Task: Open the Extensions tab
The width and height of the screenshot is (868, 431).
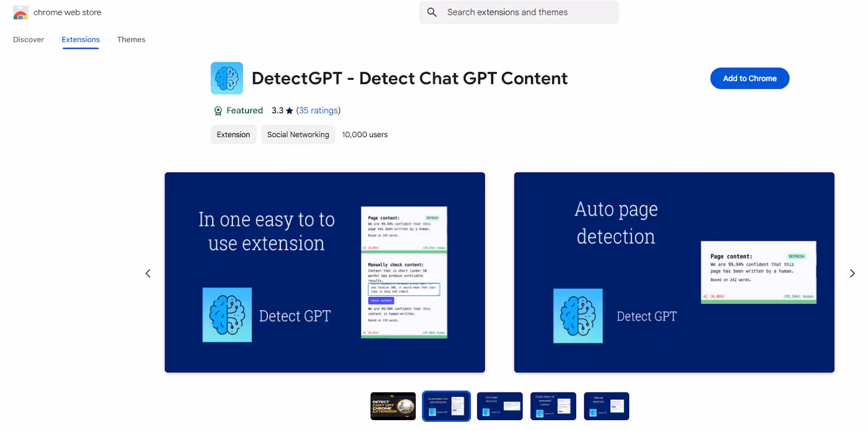Action: pos(81,40)
